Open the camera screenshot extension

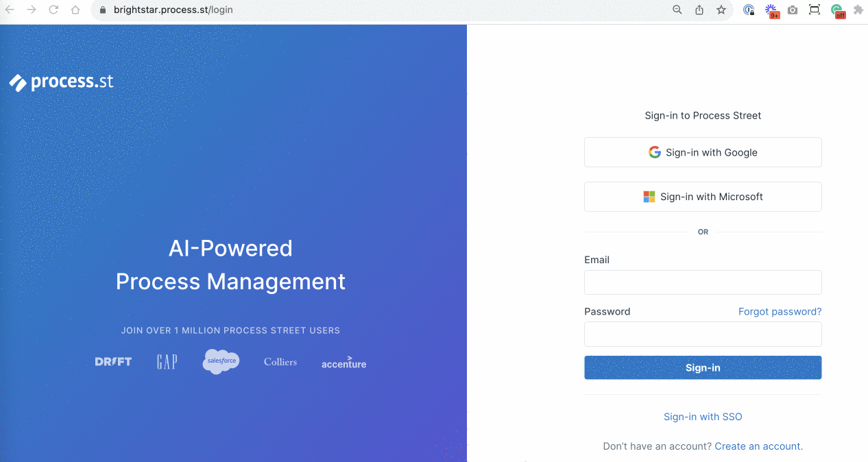click(x=793, y=10)
